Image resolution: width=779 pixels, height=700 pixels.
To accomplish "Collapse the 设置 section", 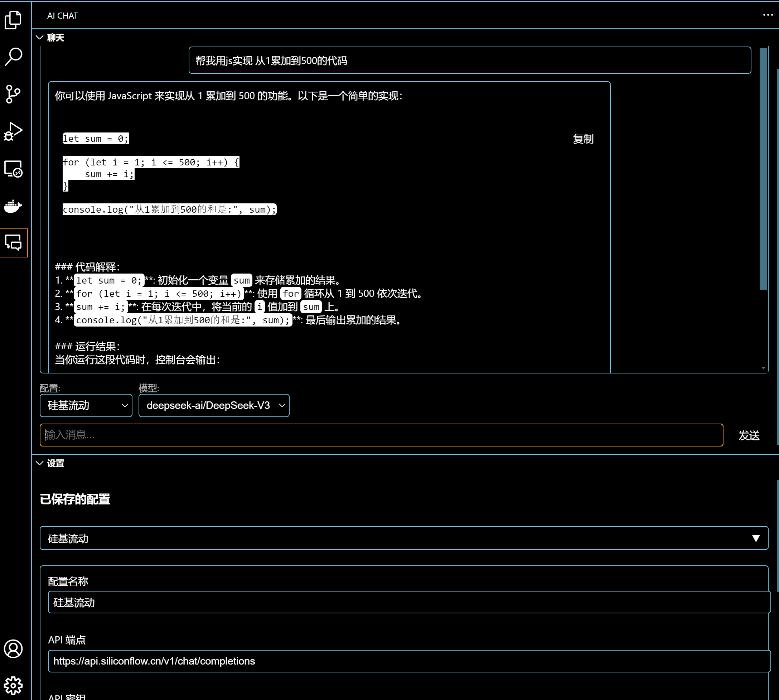I will (x=40, y=463).
